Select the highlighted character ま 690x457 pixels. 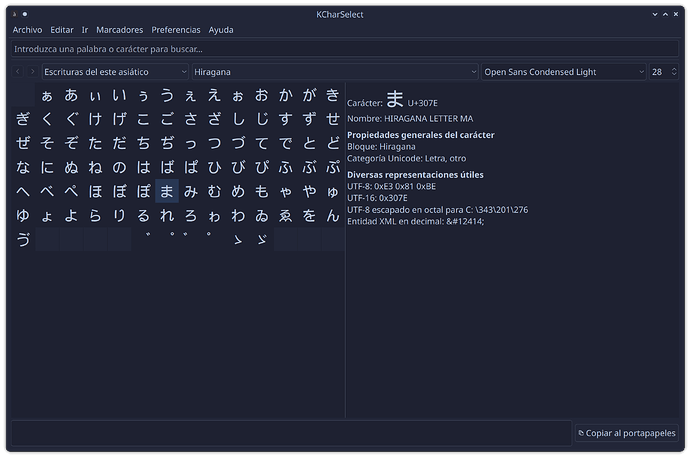tap(167, 191)
